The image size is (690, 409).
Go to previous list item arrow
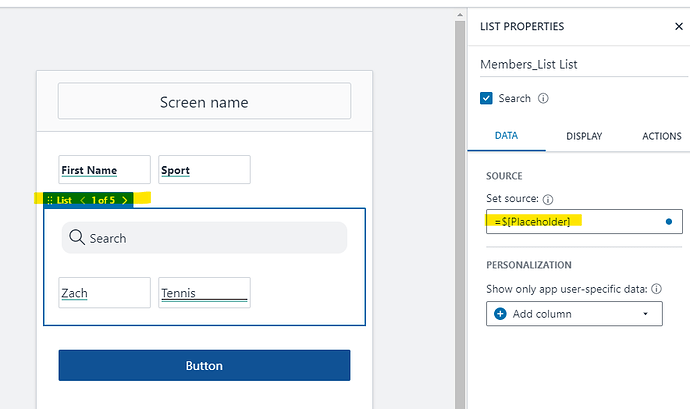[x=82, y=200]
